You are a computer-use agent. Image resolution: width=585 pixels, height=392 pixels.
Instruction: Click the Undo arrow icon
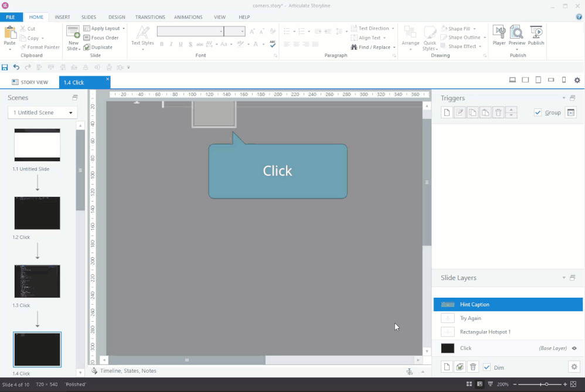pyautogui.click(x=16, y=67)
